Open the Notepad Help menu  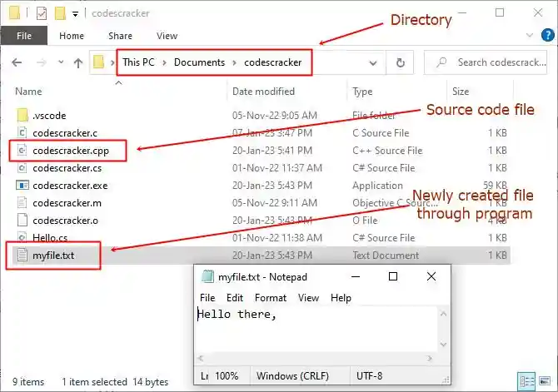point(341,298)
